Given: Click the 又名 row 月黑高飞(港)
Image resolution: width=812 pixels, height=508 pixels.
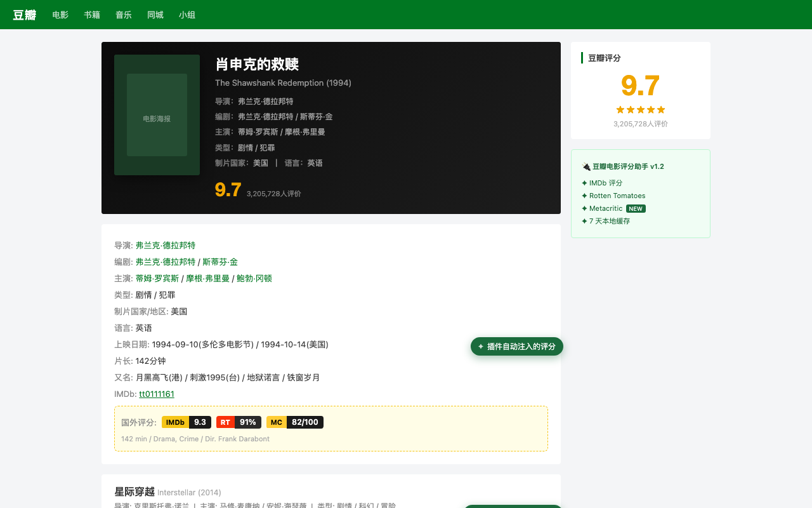Looking at the screenshot, I should 160,377.
